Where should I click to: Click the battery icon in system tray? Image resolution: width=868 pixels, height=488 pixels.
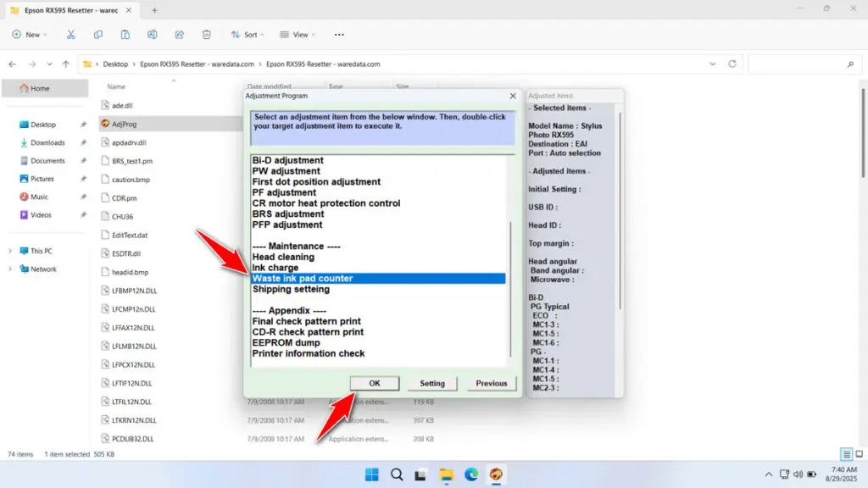(x=811, y=474)
